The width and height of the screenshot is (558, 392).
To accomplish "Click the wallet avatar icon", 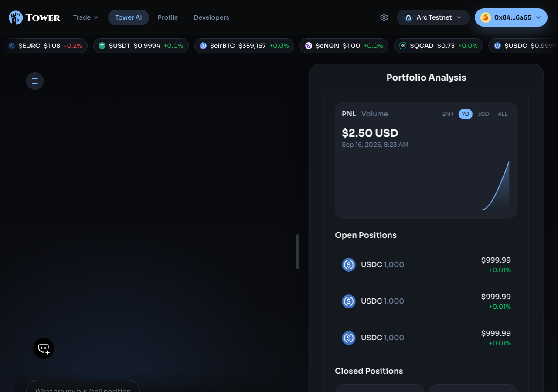I will point(486,17).
